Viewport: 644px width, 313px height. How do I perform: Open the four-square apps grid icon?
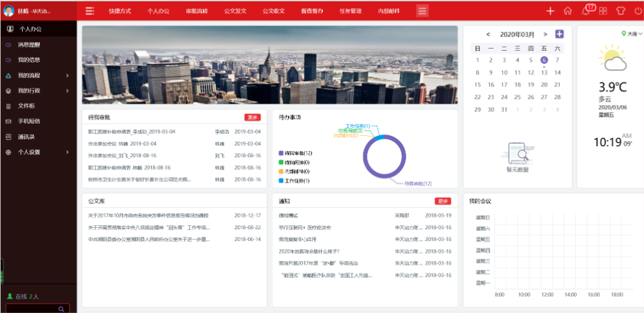(x=603, y=11)
